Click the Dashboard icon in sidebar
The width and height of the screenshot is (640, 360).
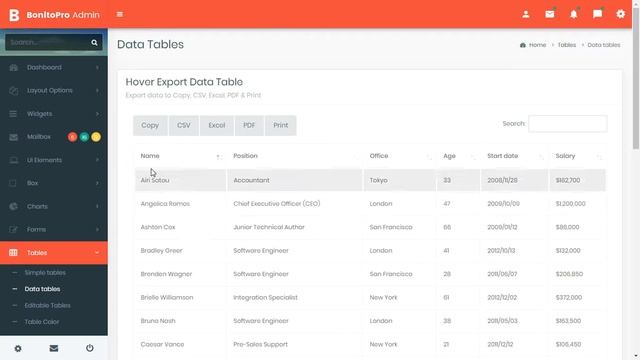pyautogui.click(x=13, y=67)
